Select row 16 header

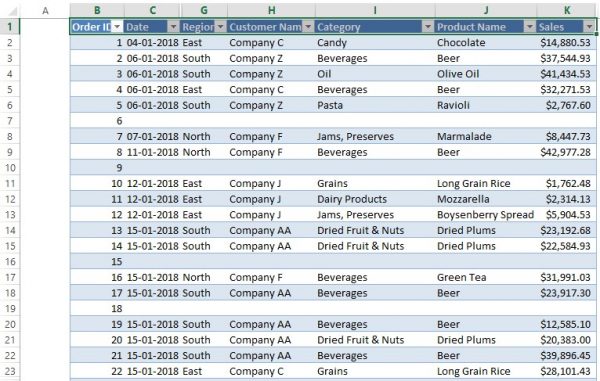10,262
